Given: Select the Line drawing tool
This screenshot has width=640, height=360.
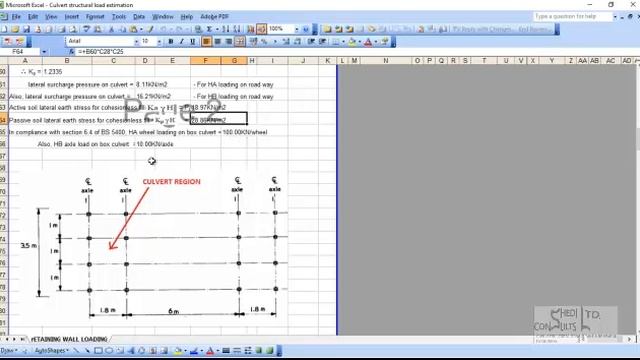Looking at the screenshot, I should [77, 351].
